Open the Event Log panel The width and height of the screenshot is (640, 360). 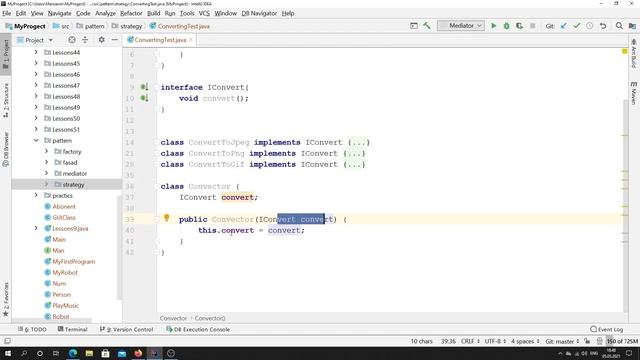[607, 329]
